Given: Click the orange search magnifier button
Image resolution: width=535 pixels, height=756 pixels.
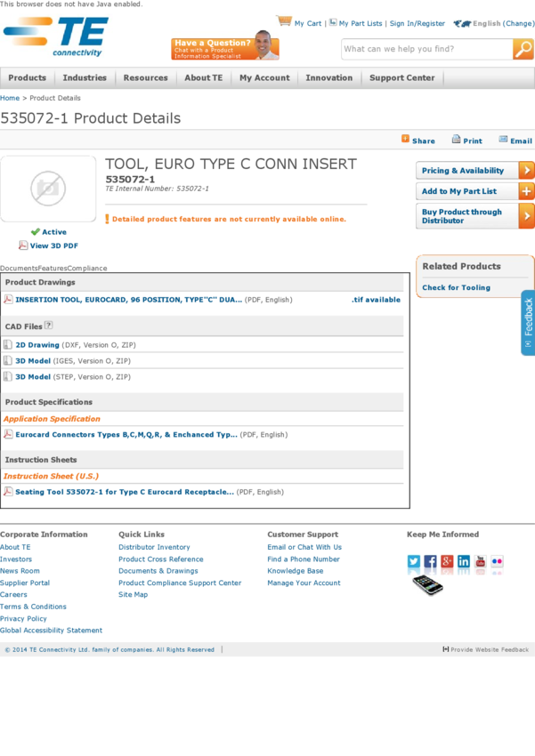Looking at the screenshot, I should coord(523,50).
